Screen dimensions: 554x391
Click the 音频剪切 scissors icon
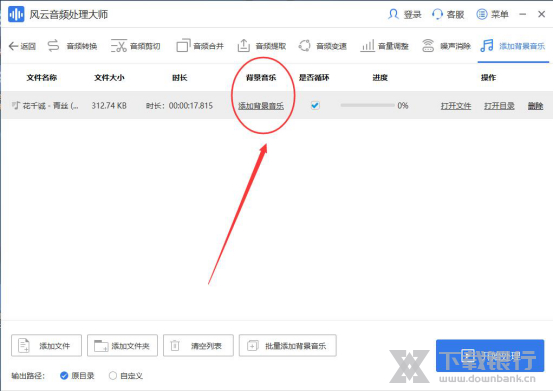coord(119,46)
